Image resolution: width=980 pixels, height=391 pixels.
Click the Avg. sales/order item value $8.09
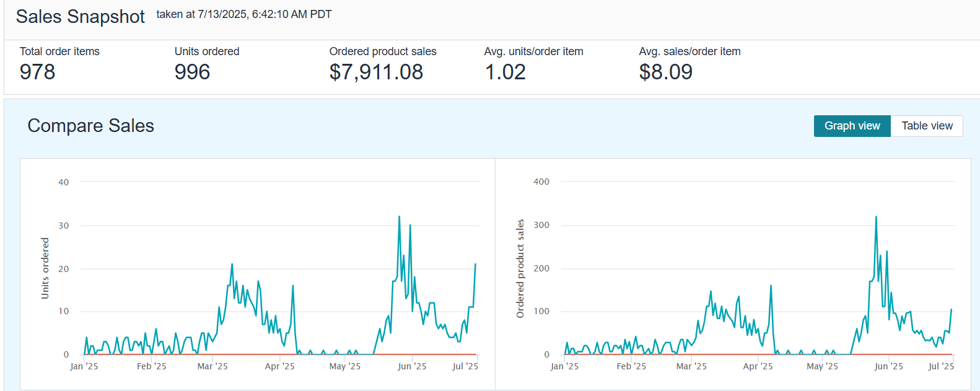[665, 72]
